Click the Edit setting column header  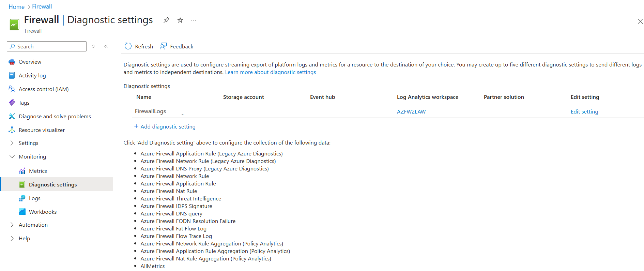click(585, 97)
